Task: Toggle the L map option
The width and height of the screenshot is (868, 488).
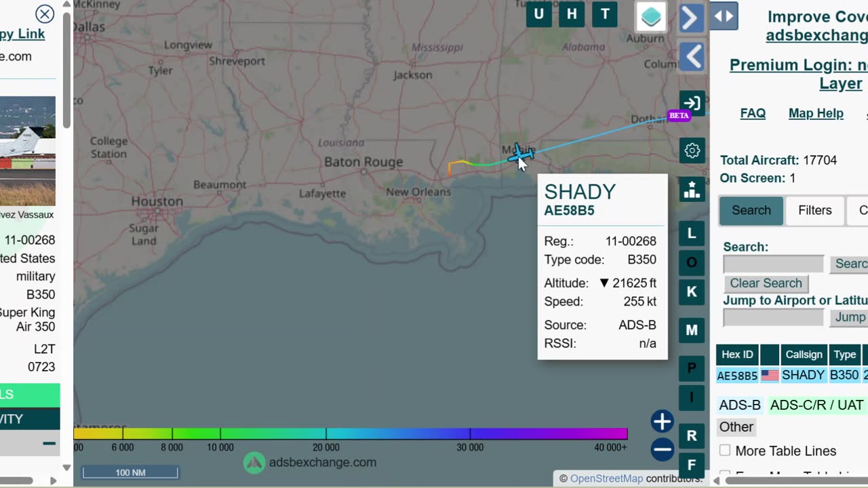Action: pyautogui.click(x=692, y=233)
